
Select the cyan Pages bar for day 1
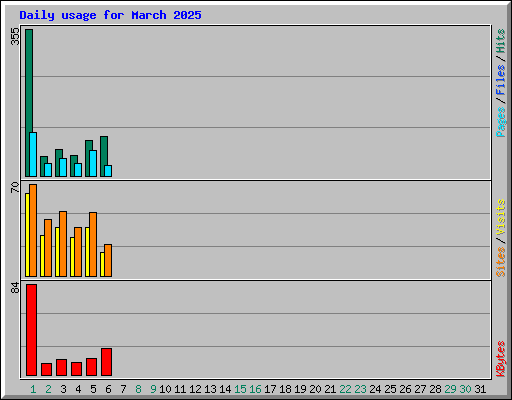click(x=33, y=154)
